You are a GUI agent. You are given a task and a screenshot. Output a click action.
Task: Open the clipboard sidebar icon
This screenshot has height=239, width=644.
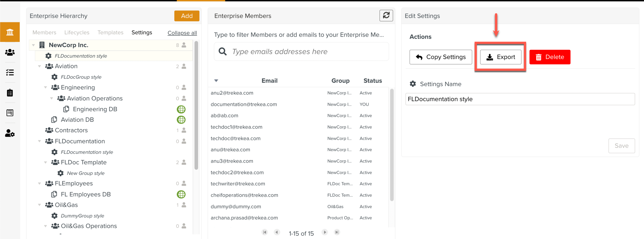(10, 93)
